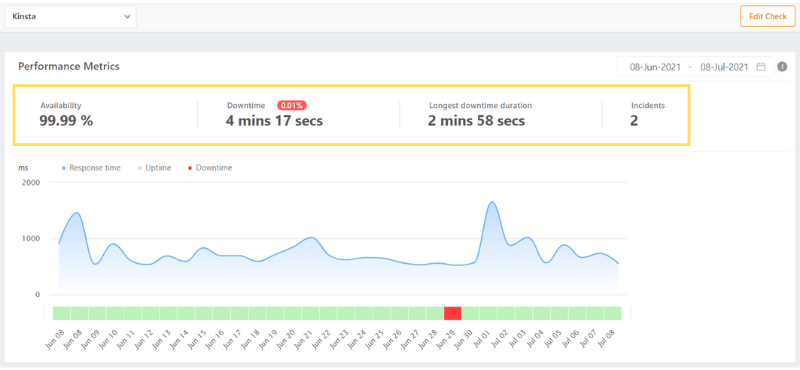800x370 pixels.
Task: Open the Kinsta check selector
Action: point(71,16)
